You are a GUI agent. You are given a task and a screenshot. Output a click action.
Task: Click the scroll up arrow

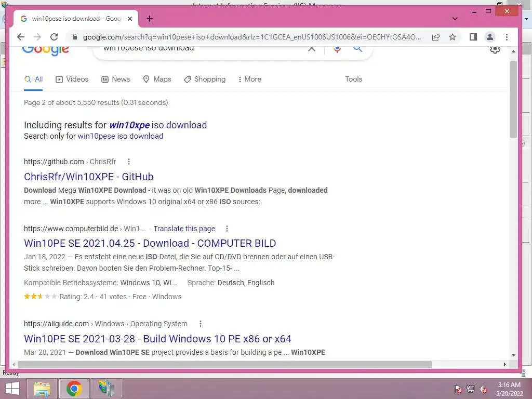513,51
